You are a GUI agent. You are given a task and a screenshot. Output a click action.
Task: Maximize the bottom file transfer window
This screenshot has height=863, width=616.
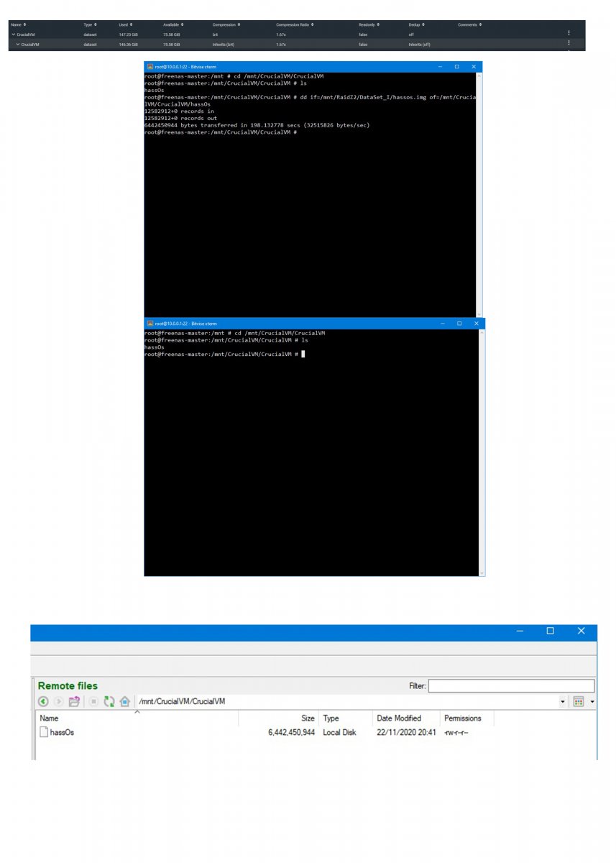pos(551,631)
